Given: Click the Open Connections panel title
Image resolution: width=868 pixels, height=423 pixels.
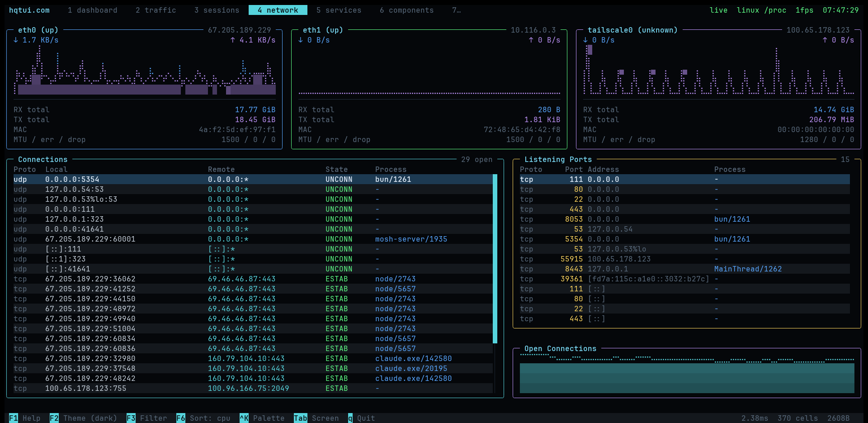Looking at the screenshot, I should click(x=561, y=348).
